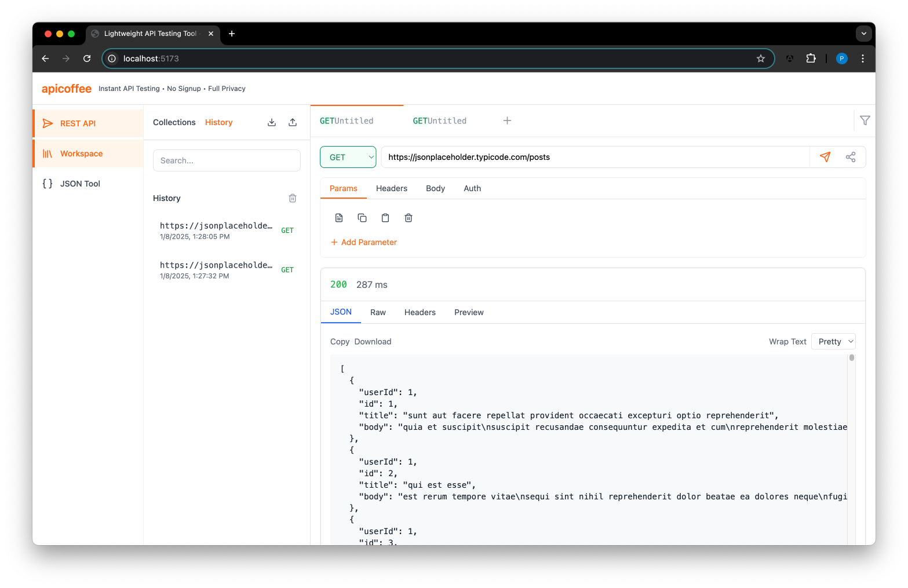908x588 pixels.
Task: Open the browser three-dot menu
Action: coord(863,59)
